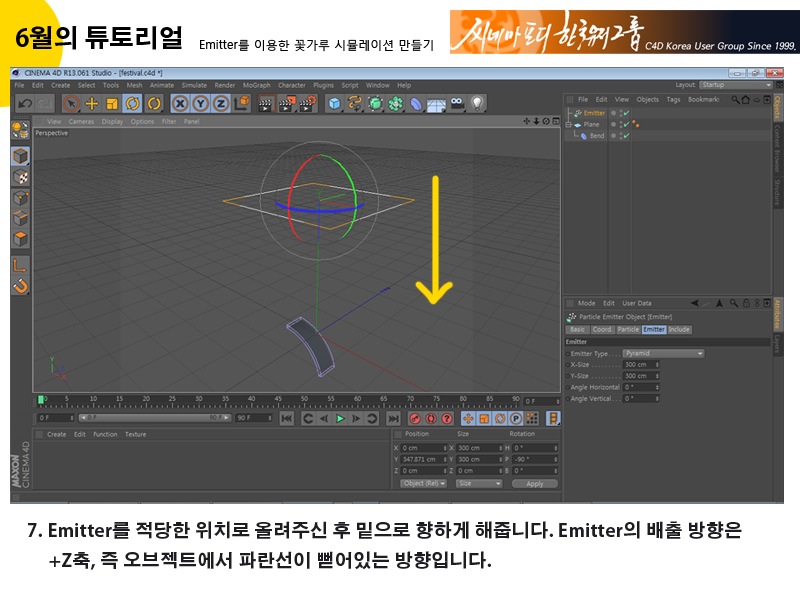Enable the Axis tool in sidebar

tap(20, 265)
